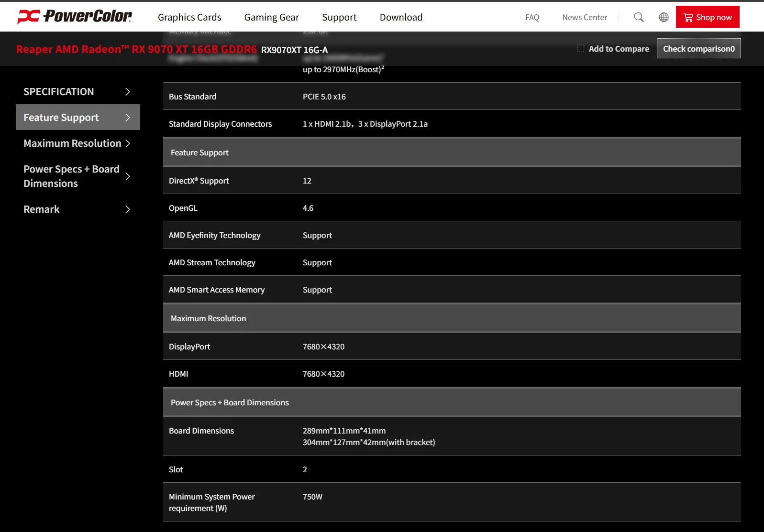Image resolution: width=764 pixels, height=532 pixels.
Task: Click the Maximum Resolution chevron arrow
Action: tap(128, 143)
